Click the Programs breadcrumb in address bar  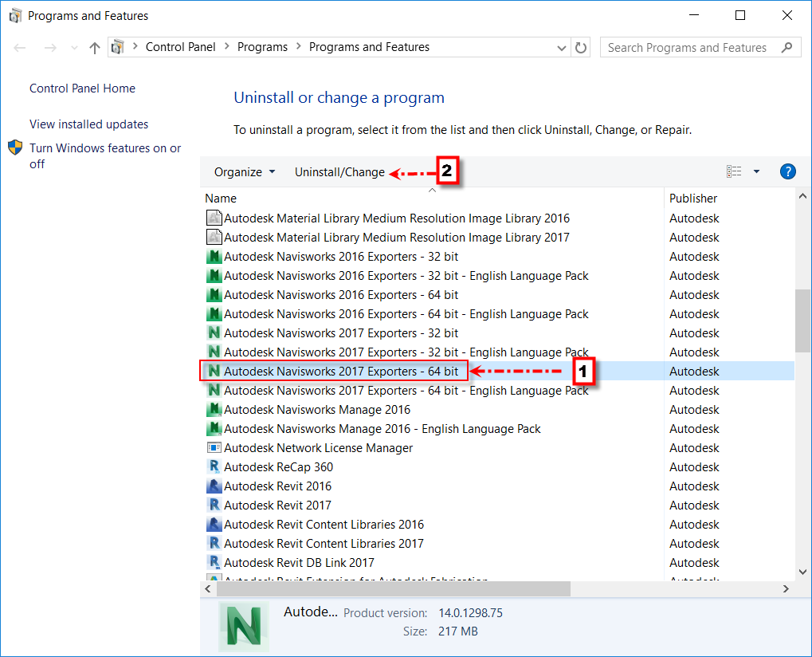tap(262, 47)
